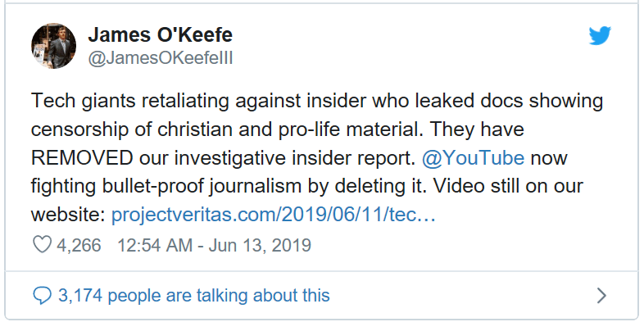
Task: Click the 4,266 likes count
Action: pos(79,245)
